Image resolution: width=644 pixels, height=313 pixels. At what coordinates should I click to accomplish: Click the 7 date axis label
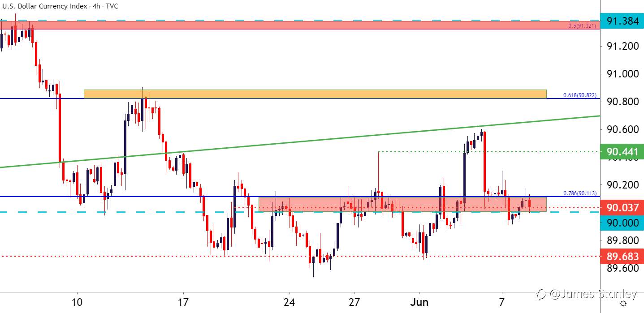[x=502, y=302]
